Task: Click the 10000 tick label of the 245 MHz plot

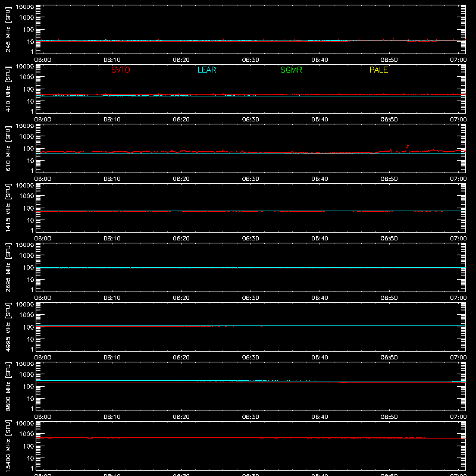Action: tap(25, 7)
